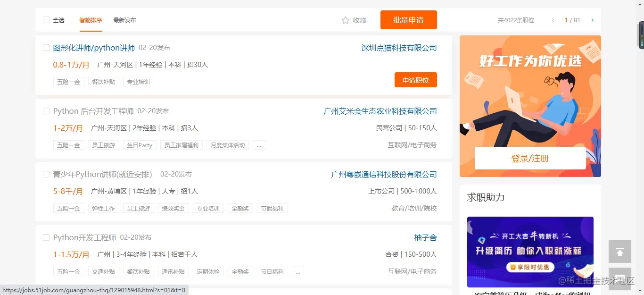The height and width of the screenshot is (295, 644).
Task: Click the 通讯补贴 tag
Action: [173, 271]
